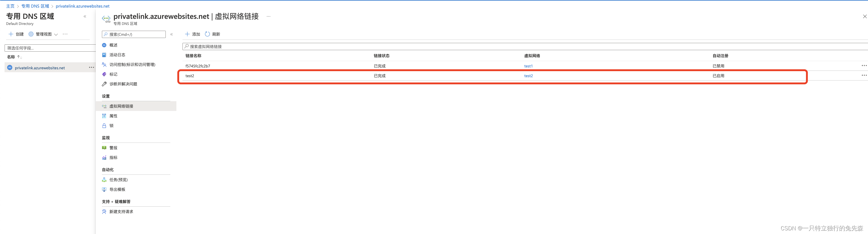This screenshot has width=868, height=234.
Task: Click privatelink.azurewebsites.net breadcrumb
Action: click(82, 6)
